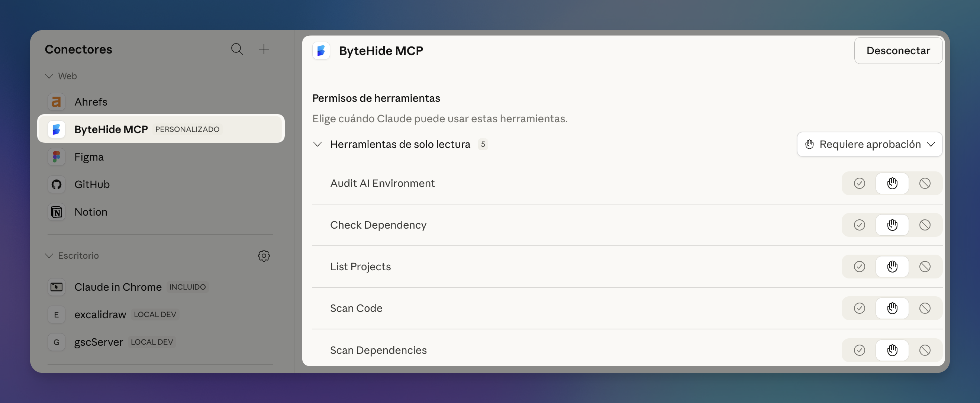Click the GitHub logo icon

[x=56, y=184]
